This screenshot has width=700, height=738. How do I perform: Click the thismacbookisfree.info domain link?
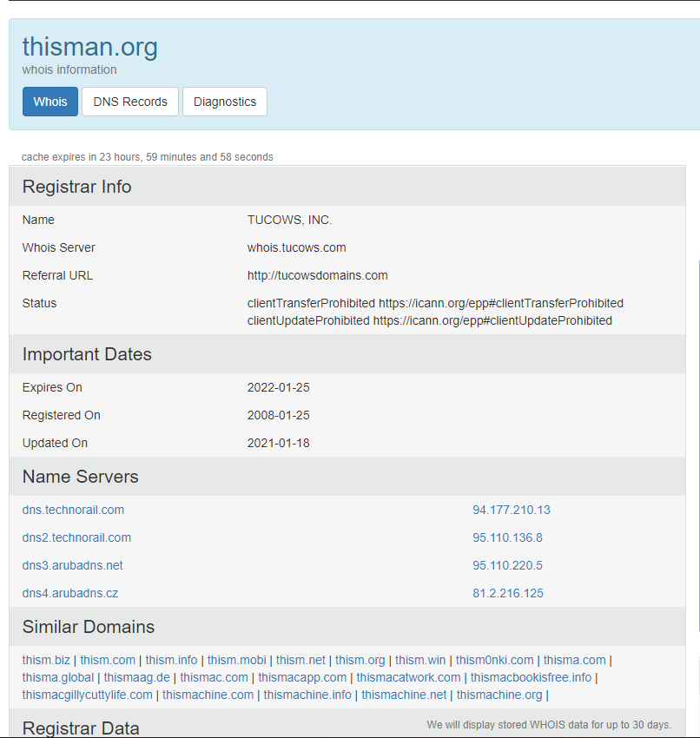[x=531, y=677]
